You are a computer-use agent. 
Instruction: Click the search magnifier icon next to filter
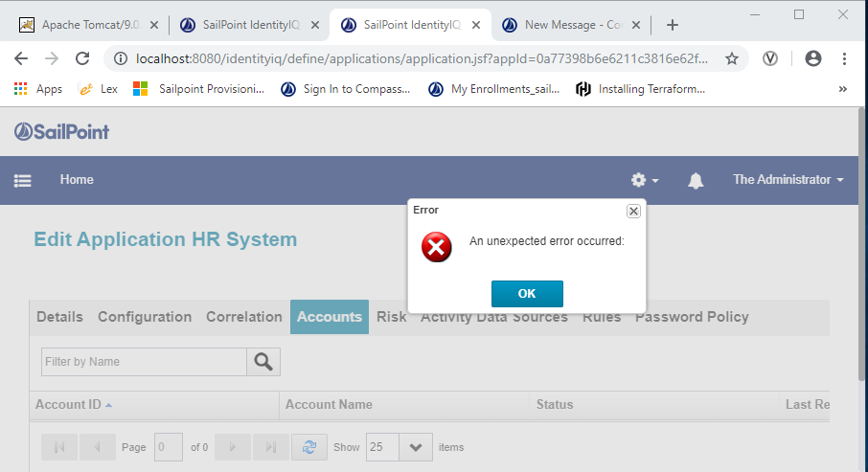coord(263,362)
